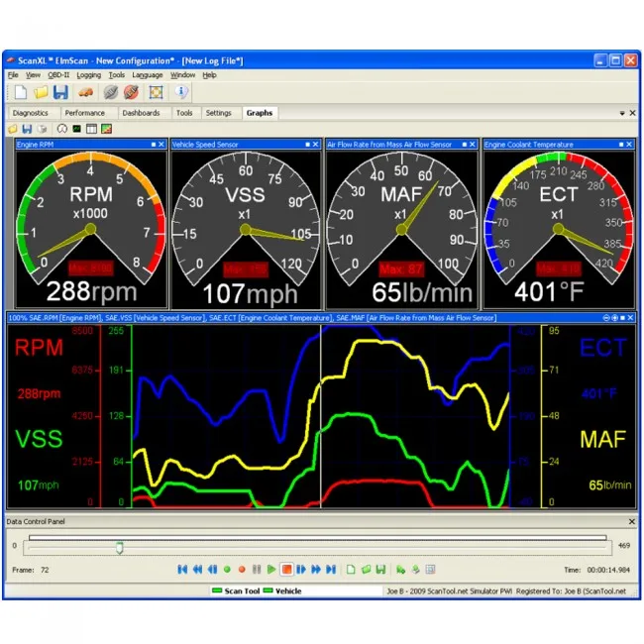Viewport: 644px width, 644px height.
Task: Switch to the Tools tab
Action: pos(184,113)
